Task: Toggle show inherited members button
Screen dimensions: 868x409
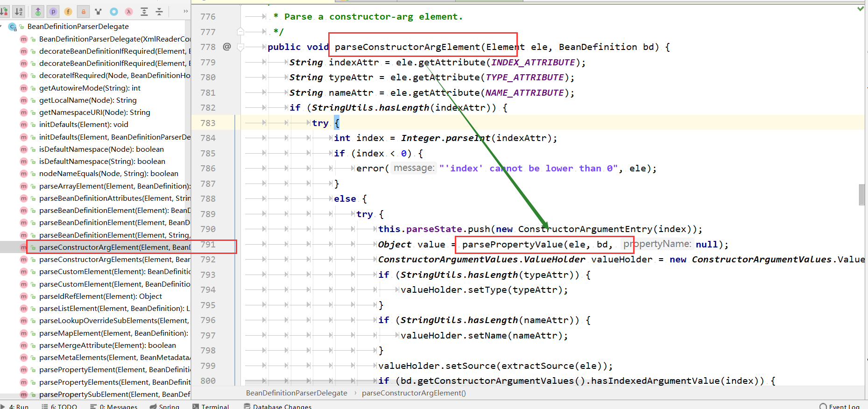Action: tap(38, 12)
